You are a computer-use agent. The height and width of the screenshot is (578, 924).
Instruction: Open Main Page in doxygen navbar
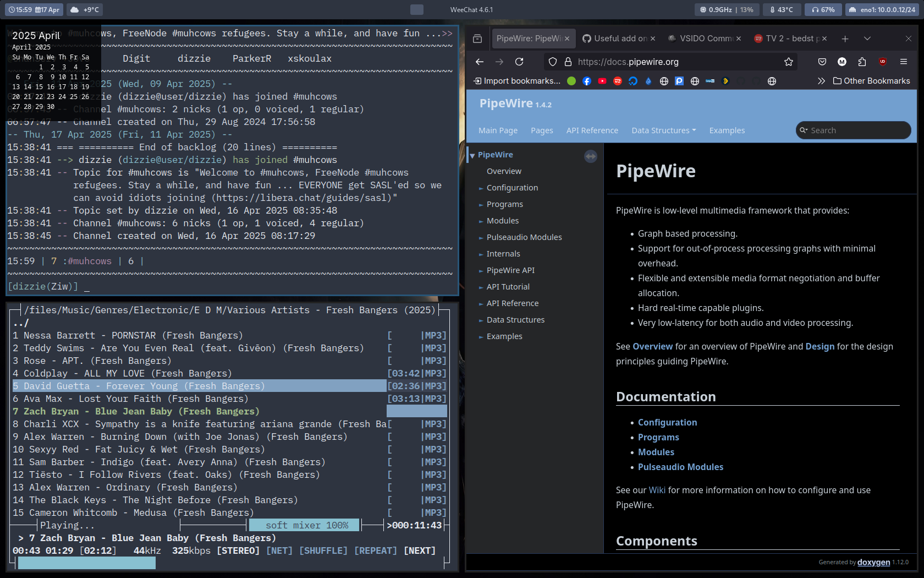(498, 130)
